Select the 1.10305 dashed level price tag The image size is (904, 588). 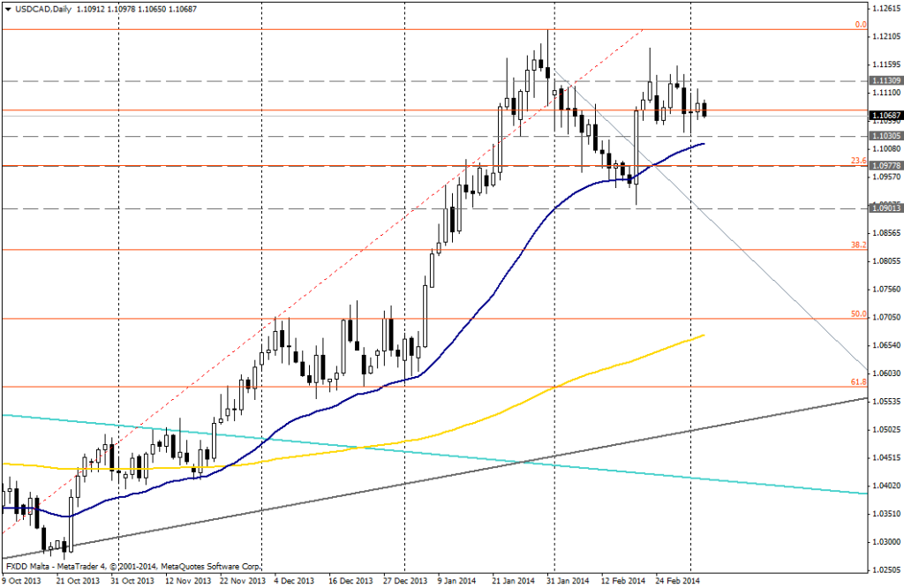tap(885, 136)
